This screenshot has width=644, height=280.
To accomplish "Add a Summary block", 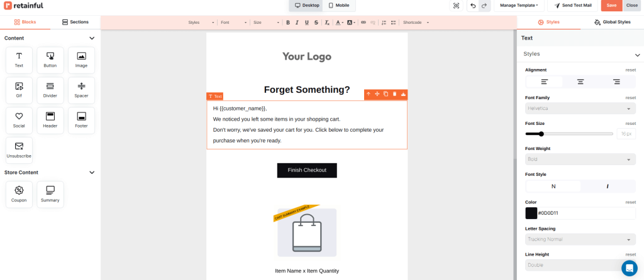I will 50,195.
